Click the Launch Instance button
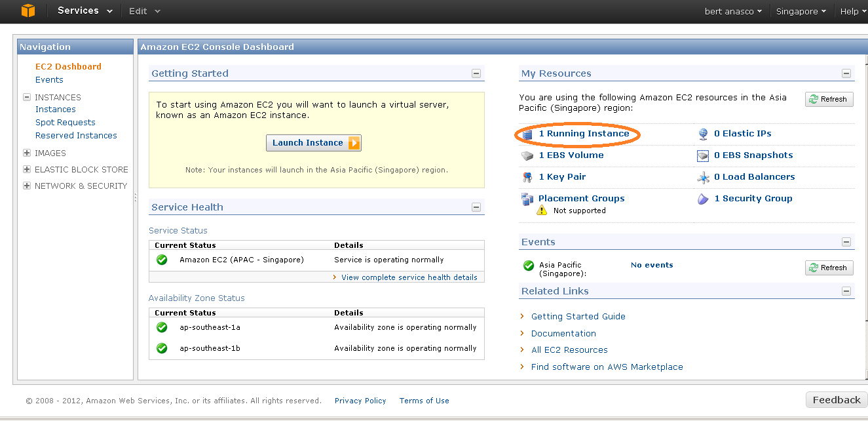Image resolution: width=868 pixels, height=421 pixels. click(x=314, y=143)
